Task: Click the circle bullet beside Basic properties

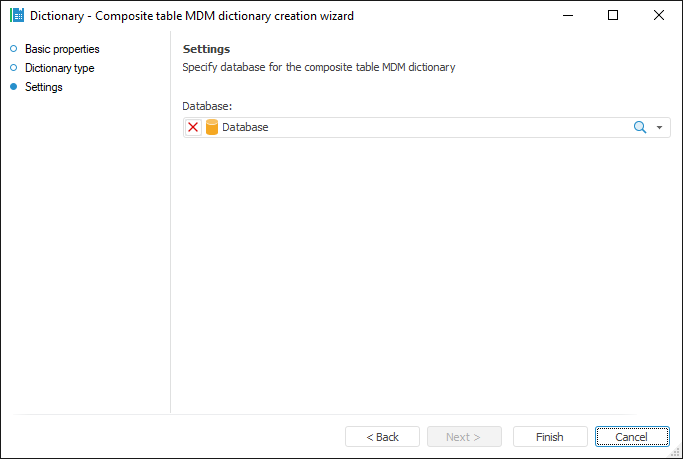Action: [x=14, y=49]
